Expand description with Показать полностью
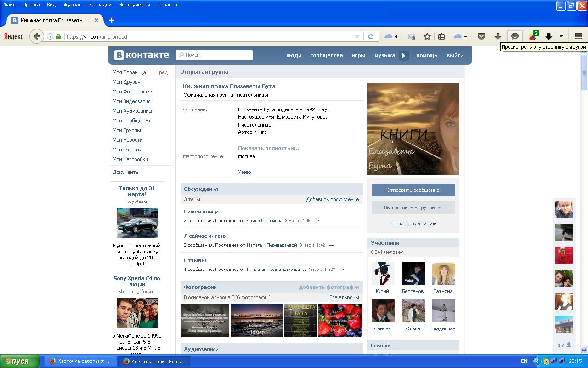588x368 pixels. tap(269, 148)
